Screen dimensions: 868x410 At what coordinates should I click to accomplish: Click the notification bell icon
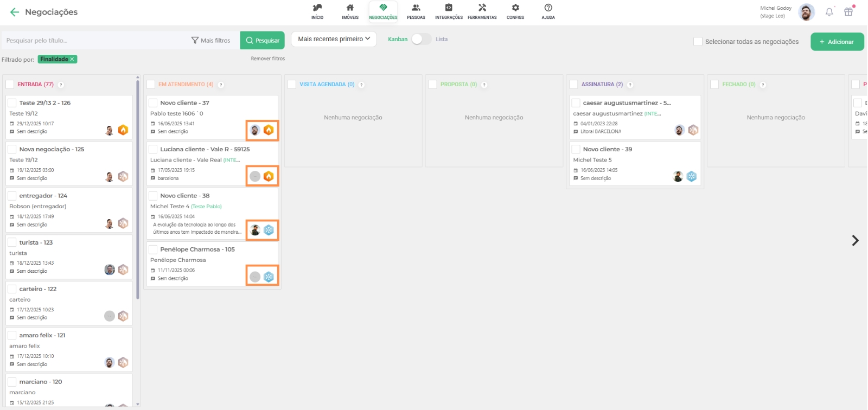(829, 12)
